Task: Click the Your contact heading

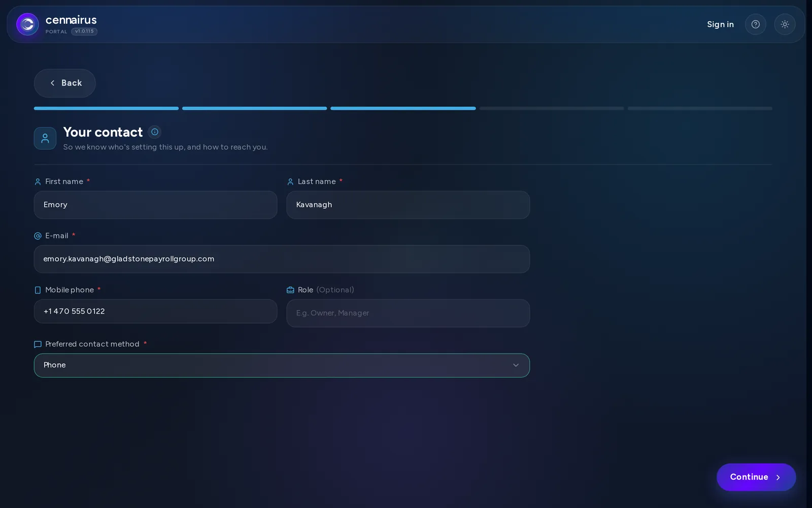Action: [x=103, y=132]
